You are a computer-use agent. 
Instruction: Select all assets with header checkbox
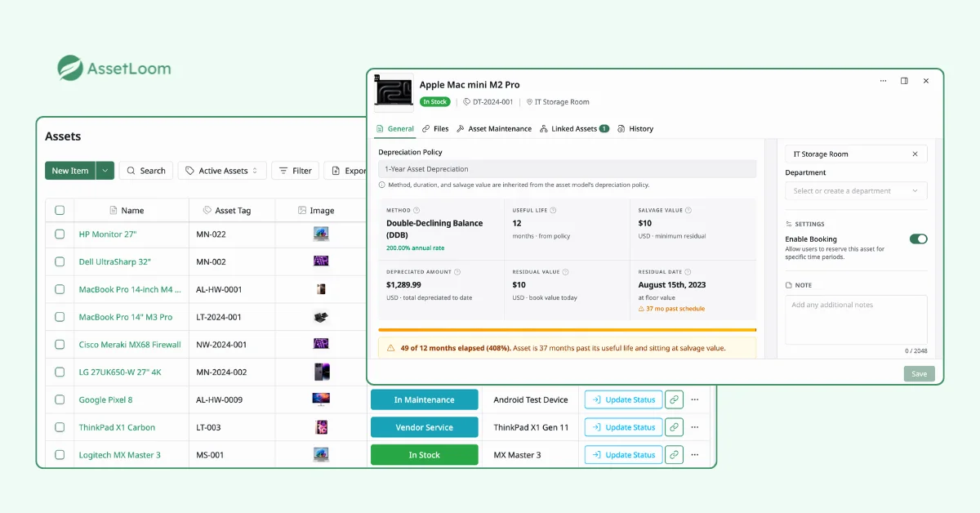[60, 210]
